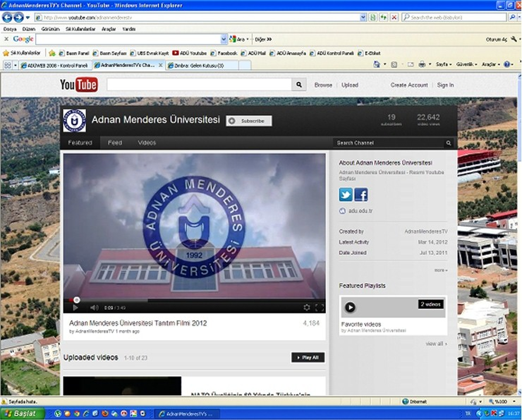Image resolution: width=522 pixels, height=420 pixels.
Task: Close the Google toolbar with the X
Action: point(6,39)
